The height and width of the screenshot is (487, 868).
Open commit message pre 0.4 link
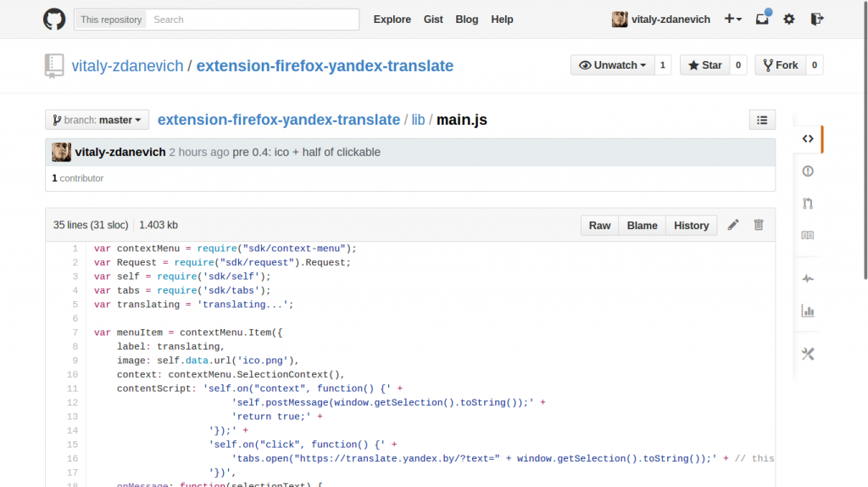click(x=306, y=152)
